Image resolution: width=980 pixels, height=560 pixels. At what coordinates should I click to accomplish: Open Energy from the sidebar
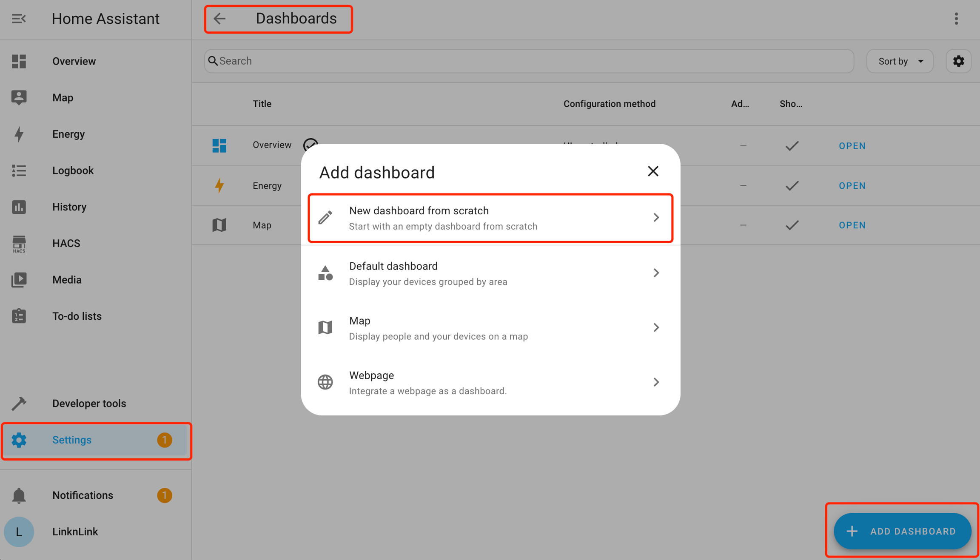pos(68,134)
